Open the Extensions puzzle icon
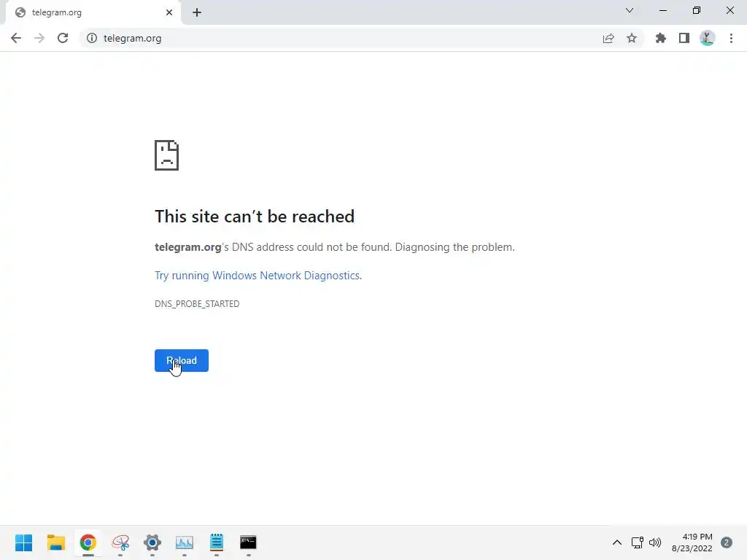 tap(661, 38)
